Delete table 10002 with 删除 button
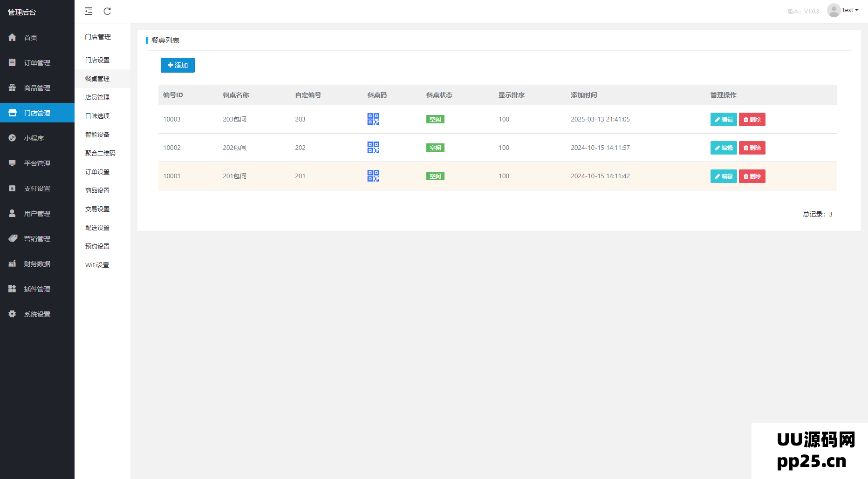The image size is (868, 479). click(x=752, y=148)
